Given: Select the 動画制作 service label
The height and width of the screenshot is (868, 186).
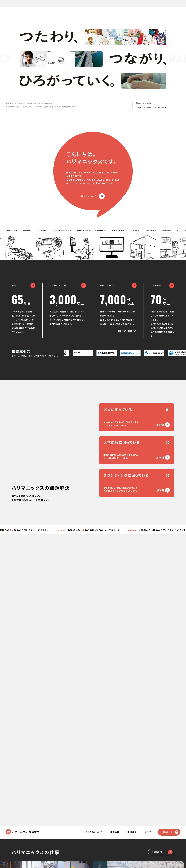Looking at the screenshot, I should 27,230.
